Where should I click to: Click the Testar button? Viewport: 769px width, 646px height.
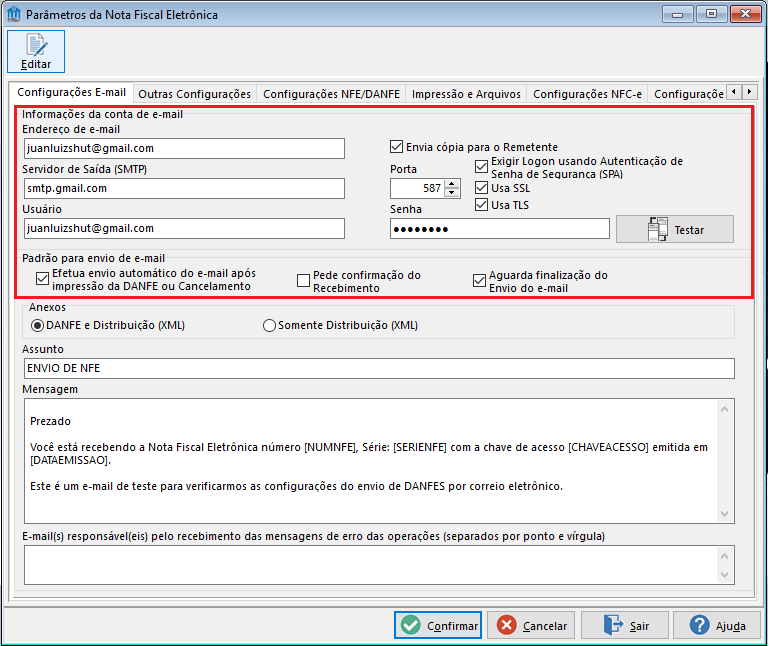(675, 229)
